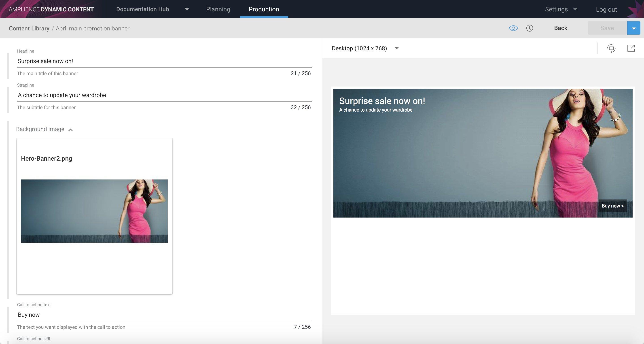
Task: Switch to the Planning tab
Action: click(x=218, y=9)
